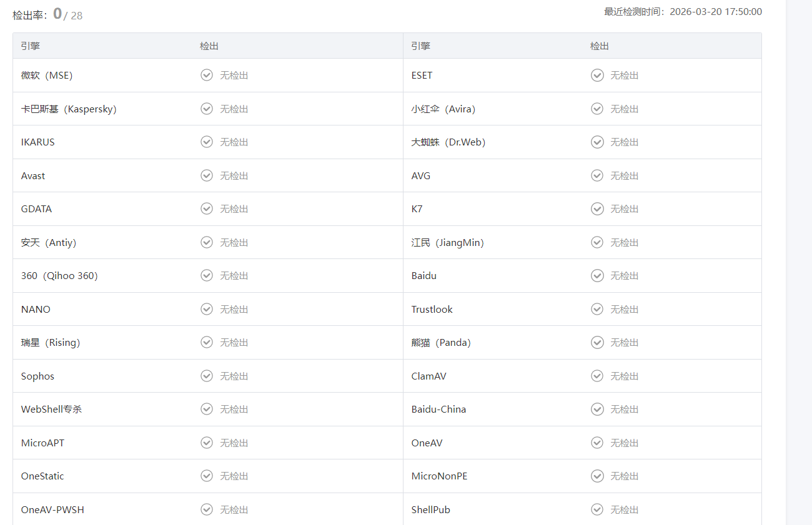Select the NANO row check-circle icon
This screenshot has height=525, width=812.
click(x=207, y=309)
